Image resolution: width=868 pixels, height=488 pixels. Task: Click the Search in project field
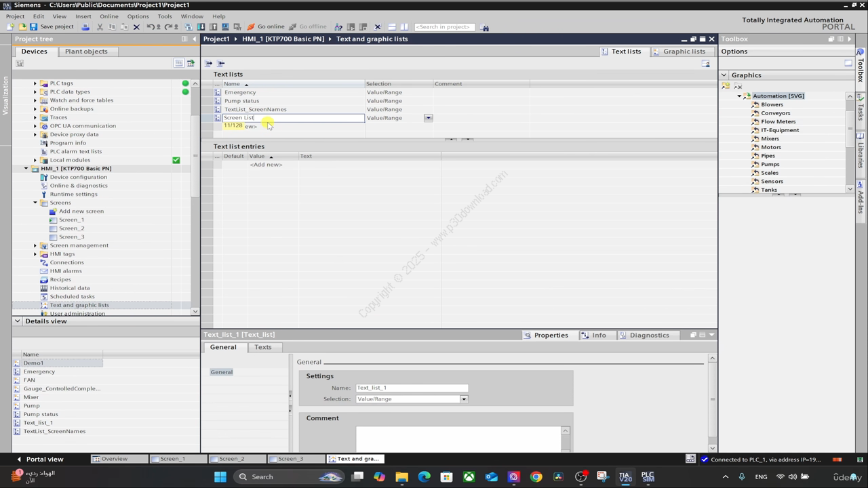[444, 27]
